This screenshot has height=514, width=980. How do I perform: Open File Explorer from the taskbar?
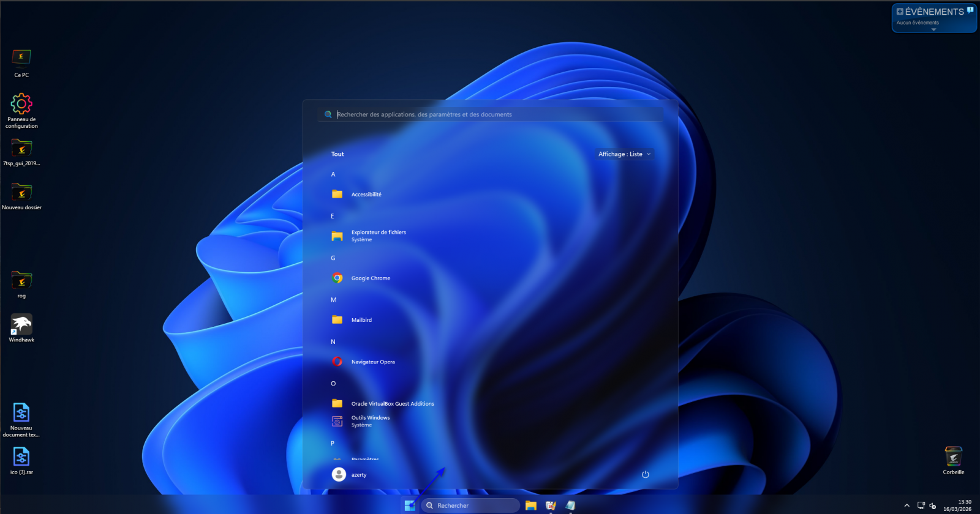[x=531, y=505]
